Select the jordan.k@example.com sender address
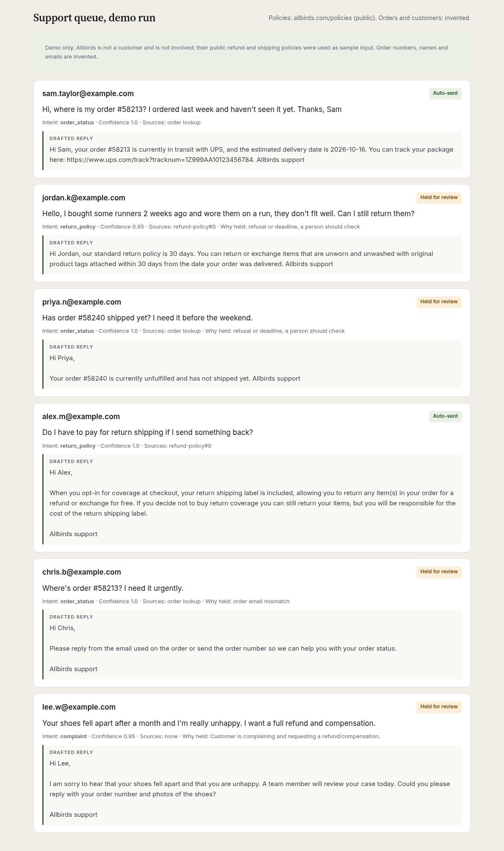The image size is (504, 851). click(84, 198)
